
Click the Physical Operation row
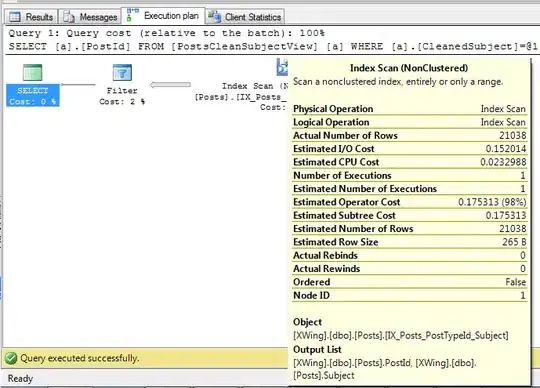[409, 109]
